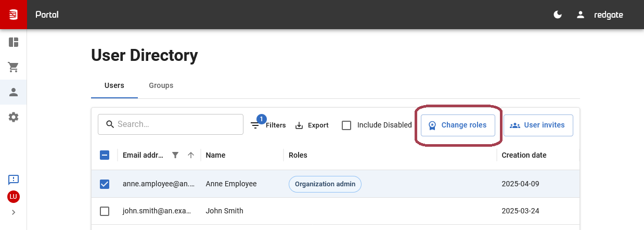Click the Change roles button
Image resolution: width=644 pixels, height=230 pixels.
458,125
